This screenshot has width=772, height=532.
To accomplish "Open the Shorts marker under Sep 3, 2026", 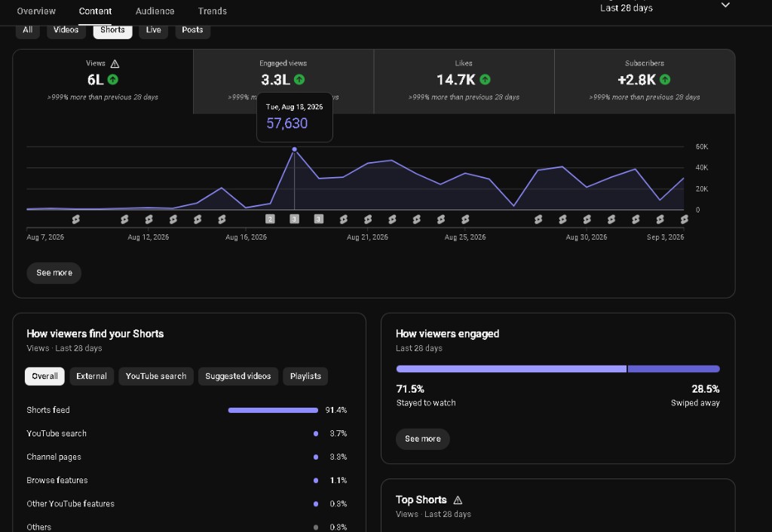I will pyautogui.click(x=684, y=219).
